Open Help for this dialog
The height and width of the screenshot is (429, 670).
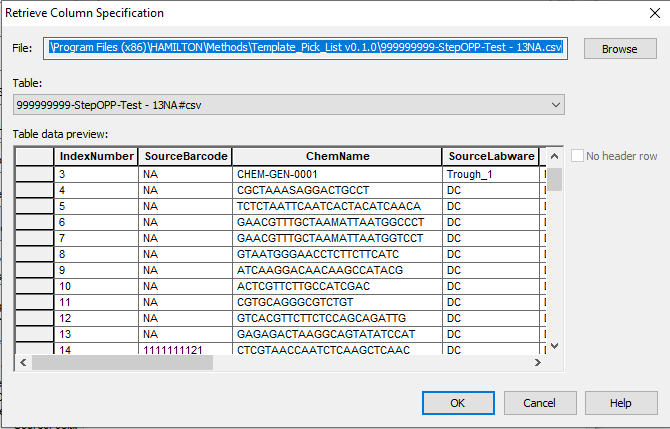click(621, 403)
